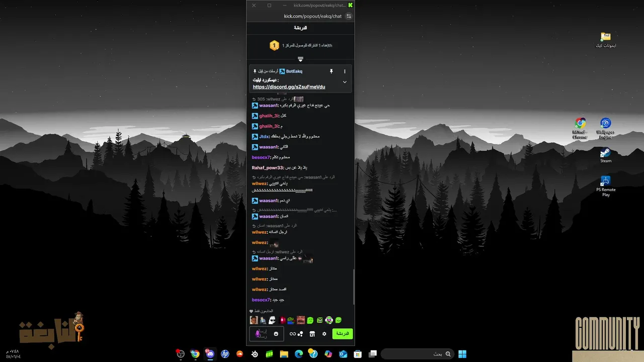Launch Microsoft Store from taskbar
The width and height of the screenshot is (644, 362).
(358, 354)
